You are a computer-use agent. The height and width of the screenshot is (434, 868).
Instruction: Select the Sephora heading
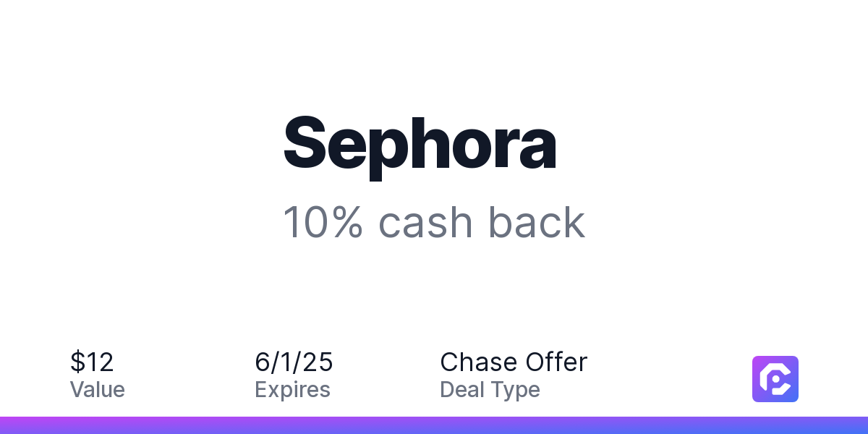[420, 146]
